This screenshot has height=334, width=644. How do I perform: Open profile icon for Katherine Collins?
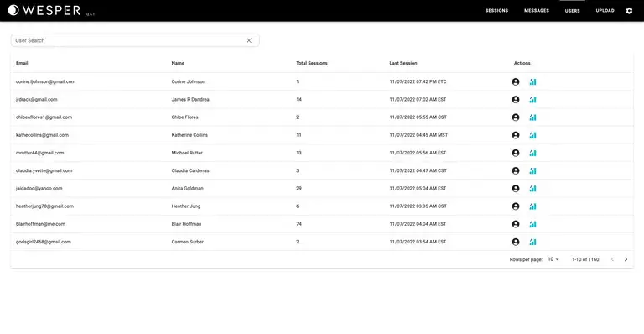(516, 135)
